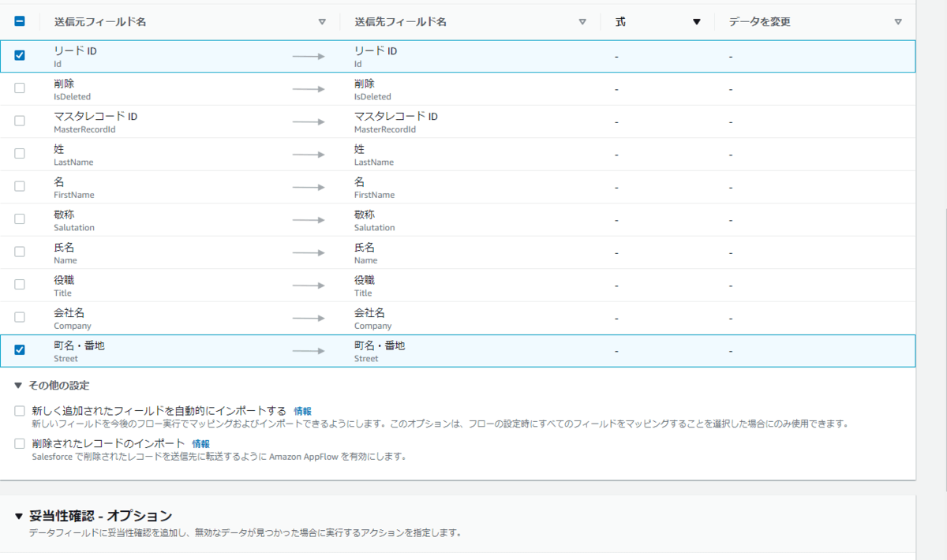Click the データを変更 column sort arrow
This screenshot has height=560, width=947.
point(898,22)
